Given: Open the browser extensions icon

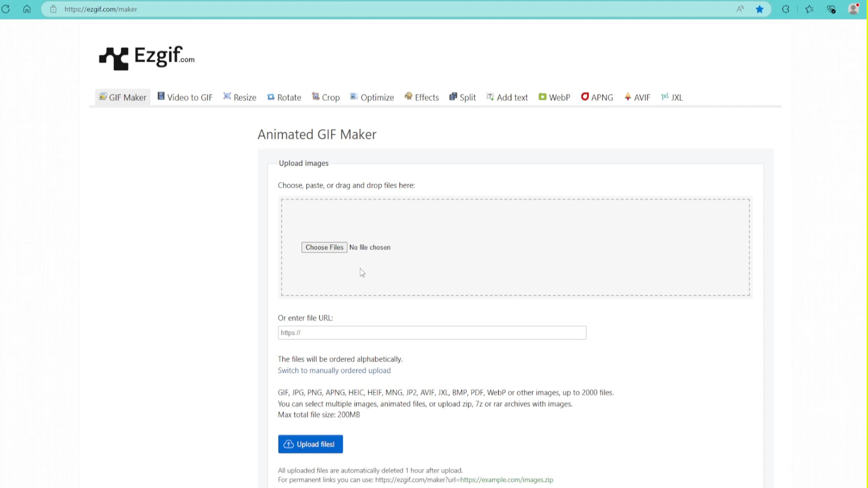Looking at the screenshot, I should (x=786, y=9).
